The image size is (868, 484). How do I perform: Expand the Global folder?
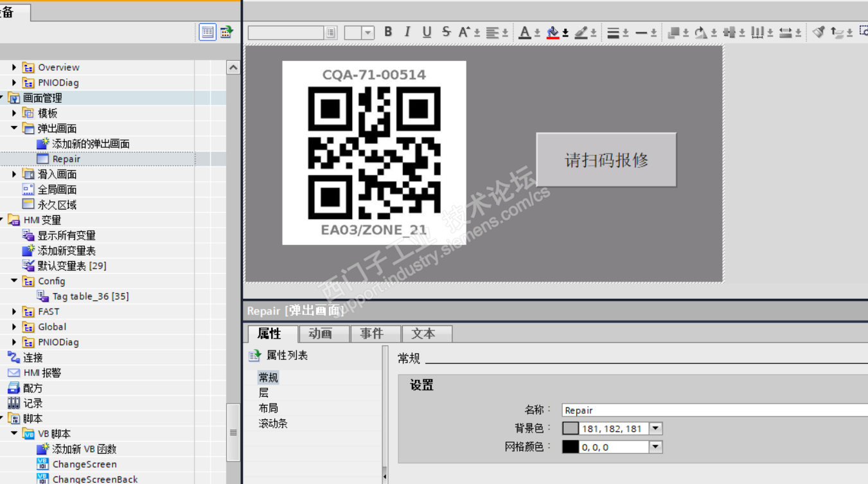(x=14, y=327)
